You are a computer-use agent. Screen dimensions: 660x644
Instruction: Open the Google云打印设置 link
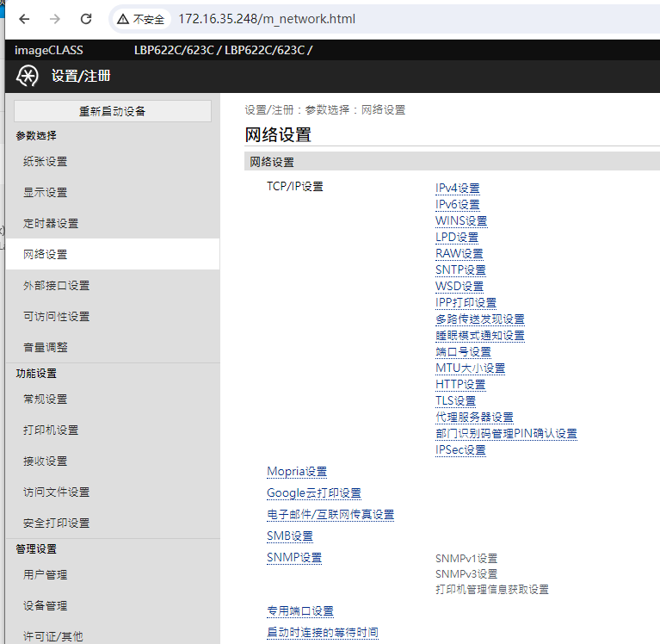(x=314, y=493)
